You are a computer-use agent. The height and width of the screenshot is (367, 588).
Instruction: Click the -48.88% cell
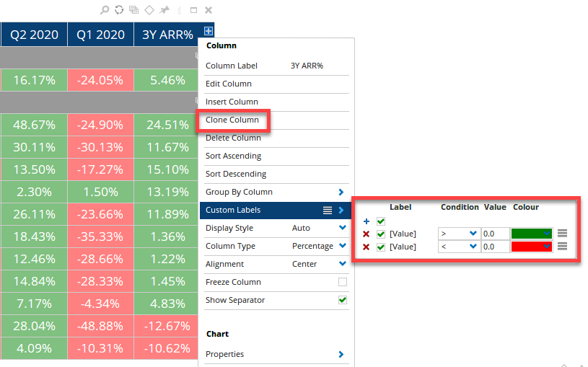tap(100, 326)
